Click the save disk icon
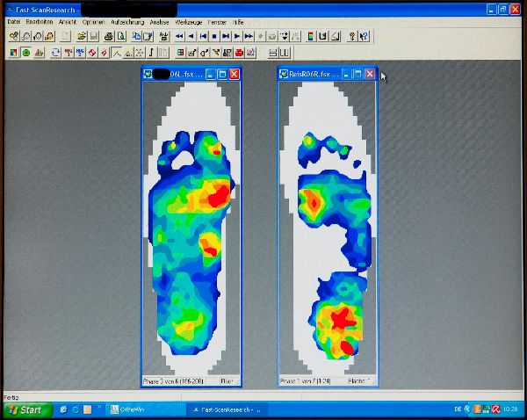Screen dimensions: 527x420 pos(93,37)
